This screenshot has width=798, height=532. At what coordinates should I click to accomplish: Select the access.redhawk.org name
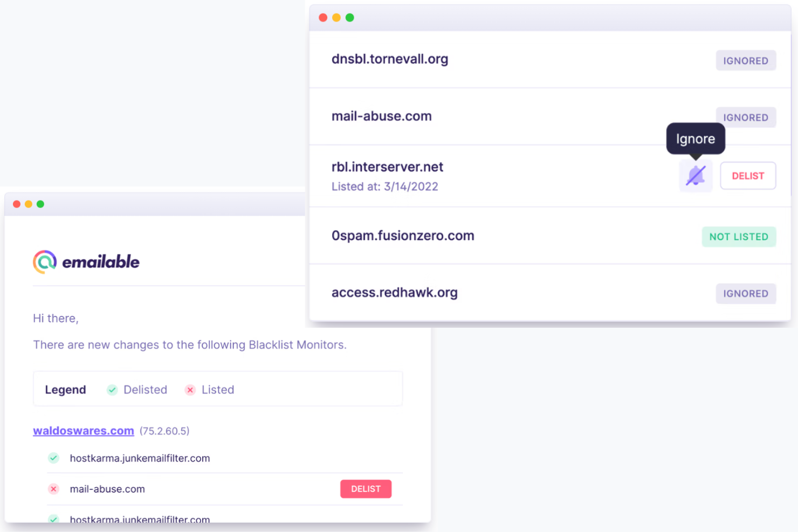pyautogui.click(x=395, y=293)
